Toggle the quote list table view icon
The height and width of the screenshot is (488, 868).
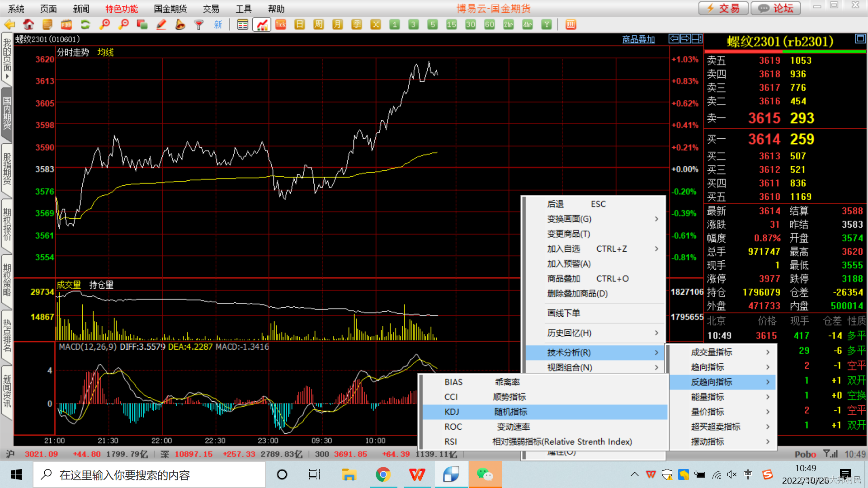243,24
